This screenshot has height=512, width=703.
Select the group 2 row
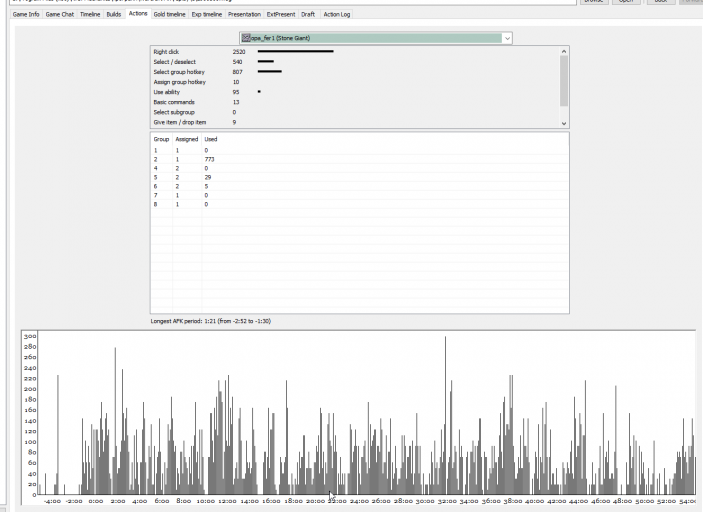coord(360,160)
